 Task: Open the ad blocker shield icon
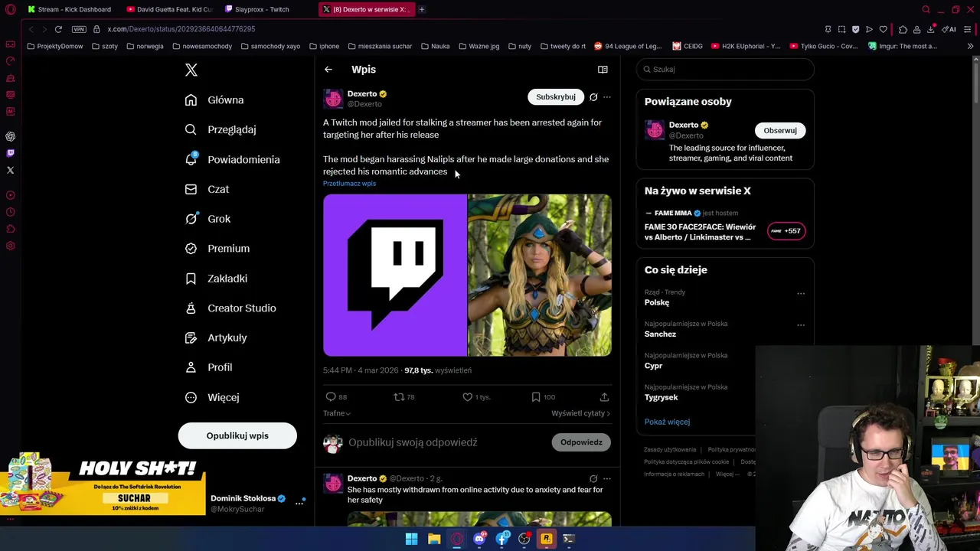(855, 29)
